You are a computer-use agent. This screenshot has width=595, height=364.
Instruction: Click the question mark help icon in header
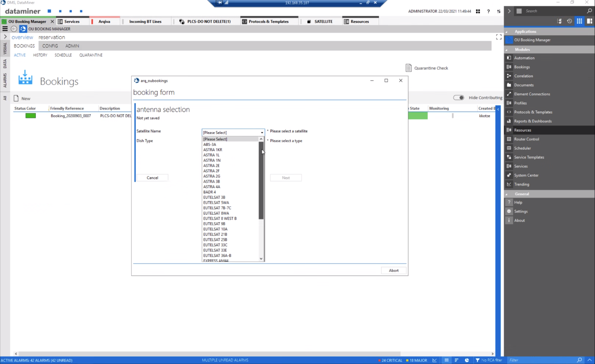coord(488,11)
